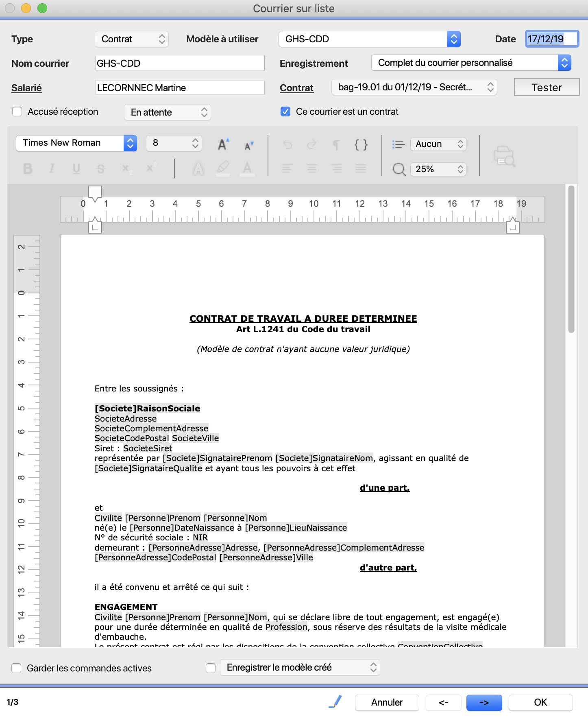Click the Salarié field LECORNNEC Martine
The width and height of the screenshot is (588, 717).
tap(180, 88)
